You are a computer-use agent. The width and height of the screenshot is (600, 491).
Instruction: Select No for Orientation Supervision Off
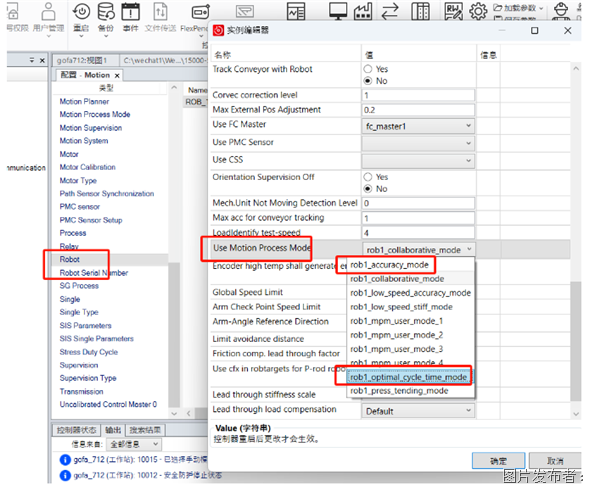[367, 188]
